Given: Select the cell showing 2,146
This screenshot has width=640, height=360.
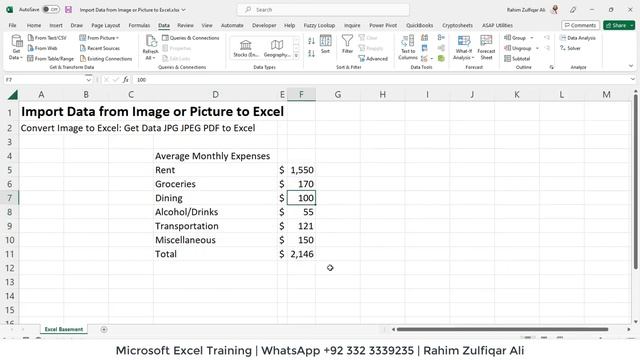Looking at the screenshot, I should (x=301, y=254).
